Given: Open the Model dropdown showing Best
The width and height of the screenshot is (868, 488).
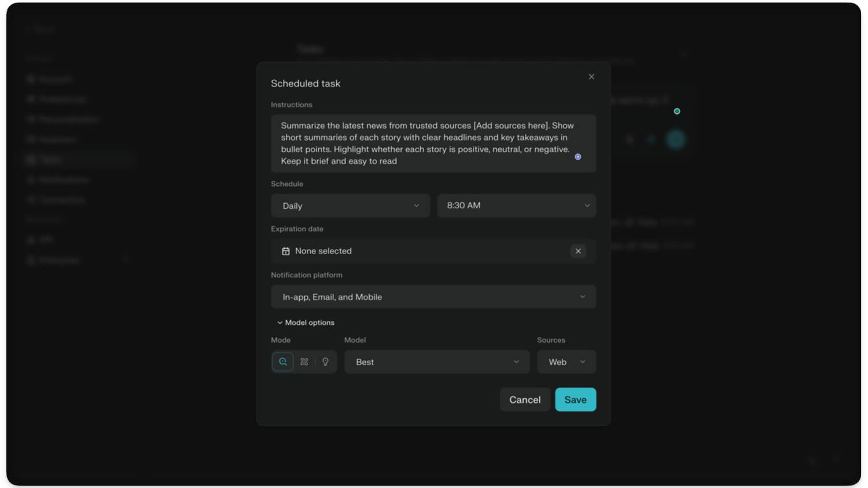Looking at the screenshot, I should 437,362.
